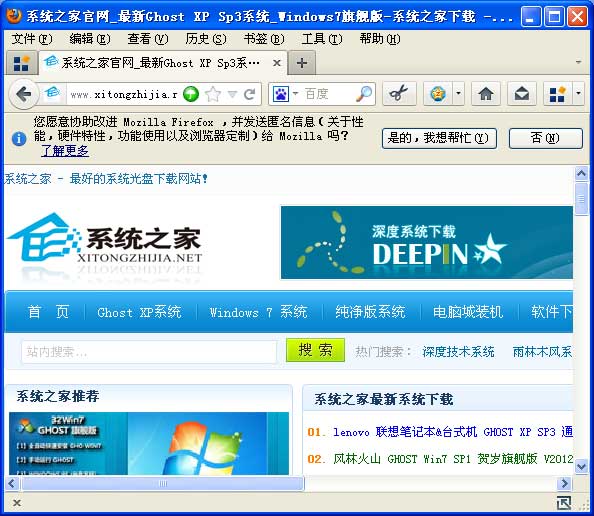Open the 工具 (Tools) menu

pyautogui.click(x=322, y=39)
